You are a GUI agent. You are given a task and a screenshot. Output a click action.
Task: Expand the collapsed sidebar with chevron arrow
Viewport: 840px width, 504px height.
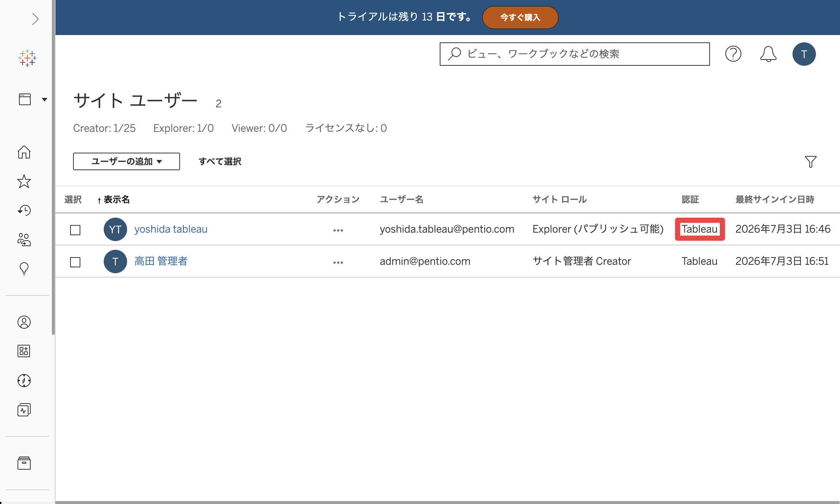35,19
